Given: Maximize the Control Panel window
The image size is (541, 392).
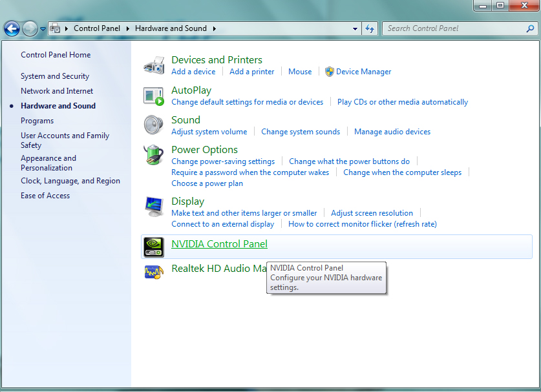Looking at the screenshot, I should (x=500, y=5).
